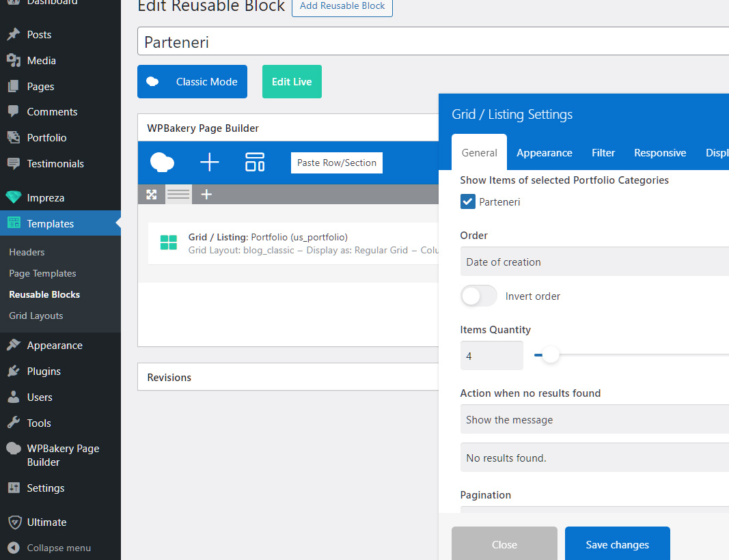The height and width of the screenshot is (560, 729).
Task: Toggle the Invert order switch
Action: pyautogui.click(x=478, y=296)
